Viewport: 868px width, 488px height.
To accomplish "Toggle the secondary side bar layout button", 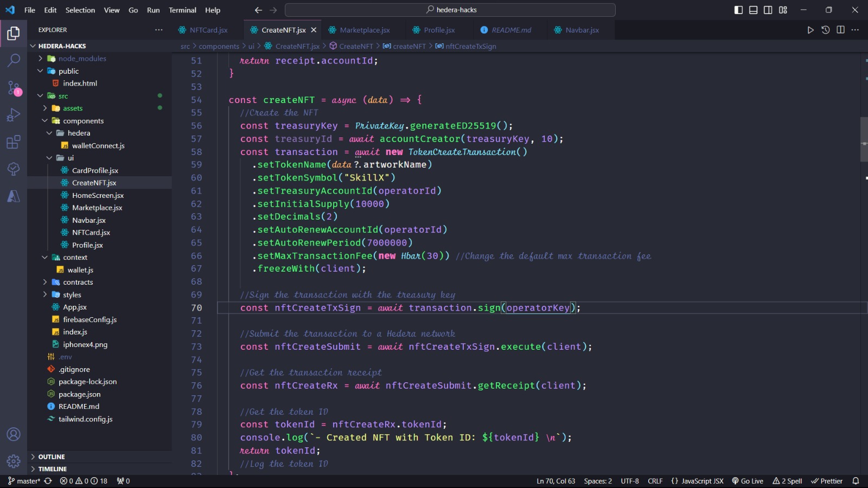I will [768, 10].
